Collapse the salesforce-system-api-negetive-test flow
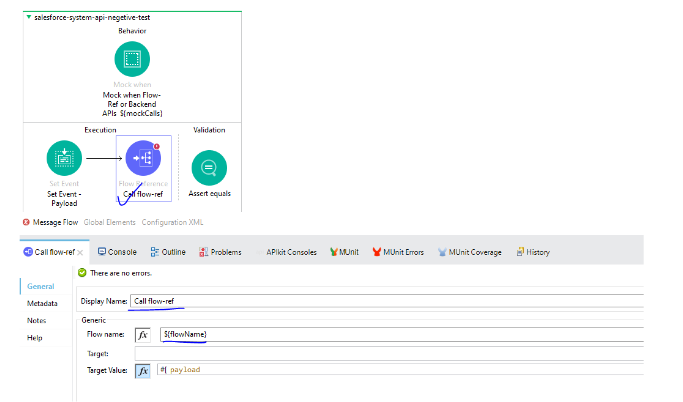This screenshot has width=683, height=402. [x=28, y=17]
